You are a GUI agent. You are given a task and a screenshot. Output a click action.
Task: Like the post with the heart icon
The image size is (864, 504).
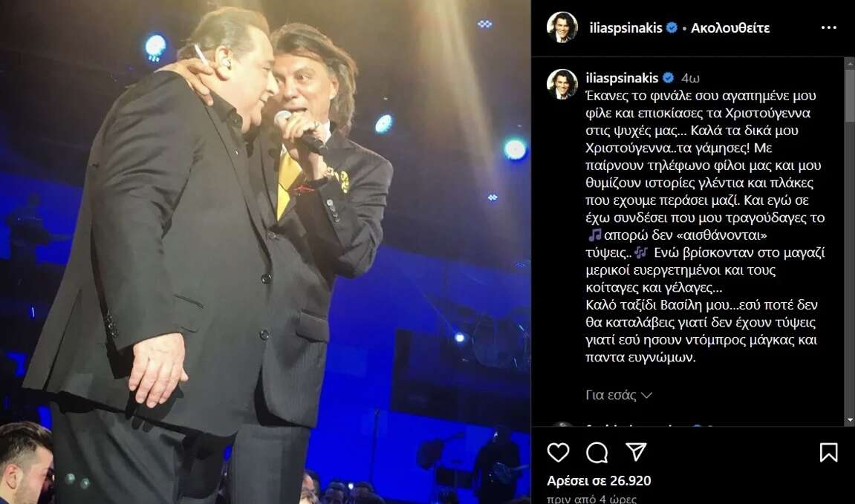click(x=558, y=452)
